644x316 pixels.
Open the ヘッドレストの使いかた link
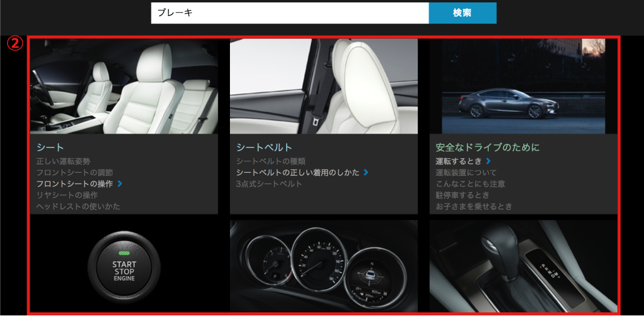78,207
